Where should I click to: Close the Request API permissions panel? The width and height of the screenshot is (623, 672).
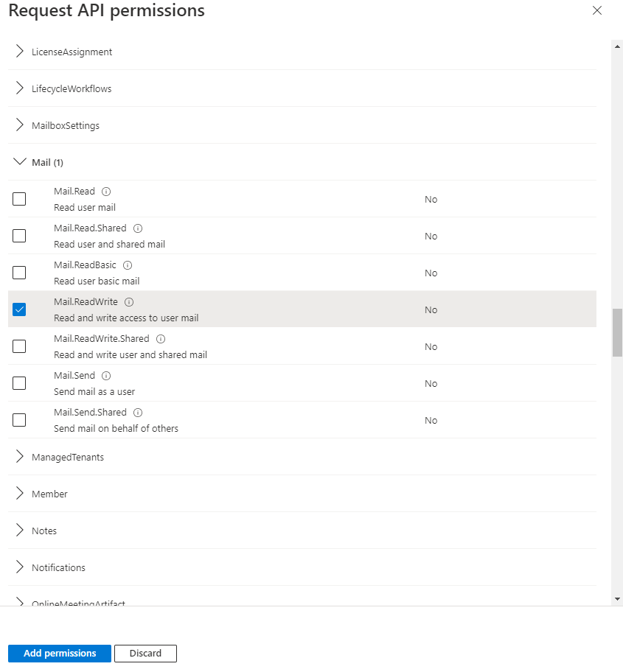click(597, 11)
